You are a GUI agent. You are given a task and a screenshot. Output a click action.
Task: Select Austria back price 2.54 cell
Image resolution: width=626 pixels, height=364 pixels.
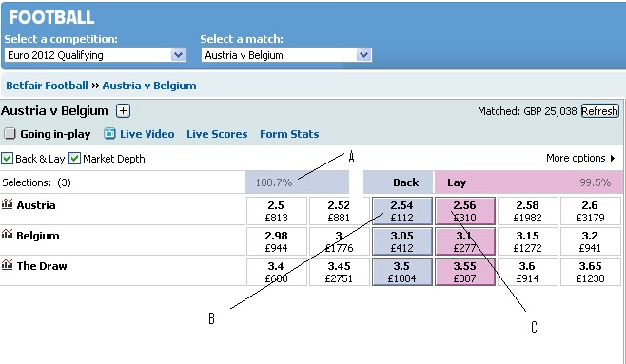(402, 211)
